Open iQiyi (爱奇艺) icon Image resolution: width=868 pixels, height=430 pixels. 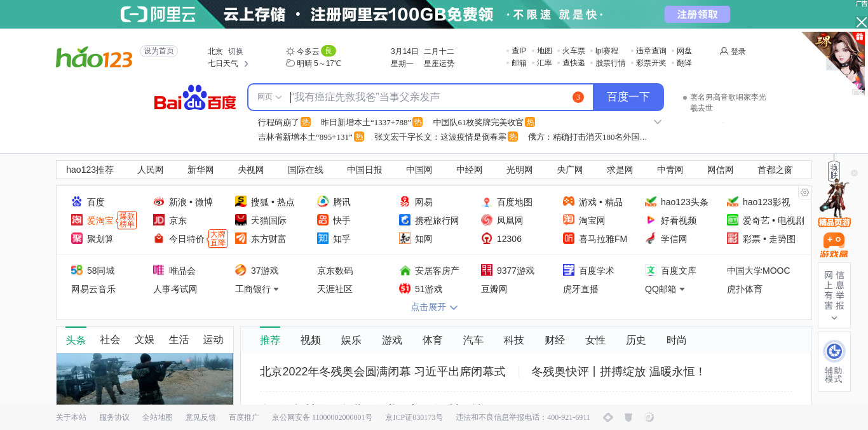pyautogui.click(x=733, y=220)
